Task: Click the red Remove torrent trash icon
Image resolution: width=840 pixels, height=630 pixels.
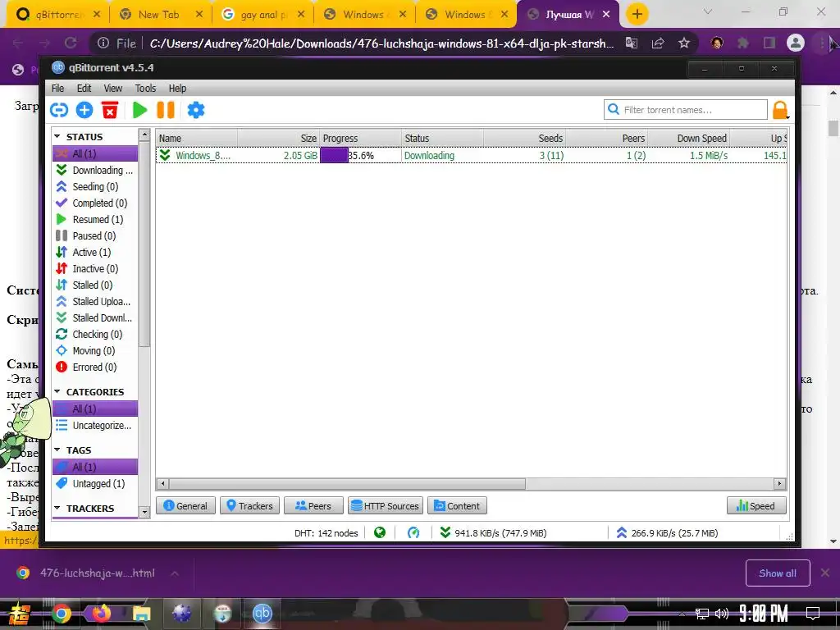Action: click(110, 110)
